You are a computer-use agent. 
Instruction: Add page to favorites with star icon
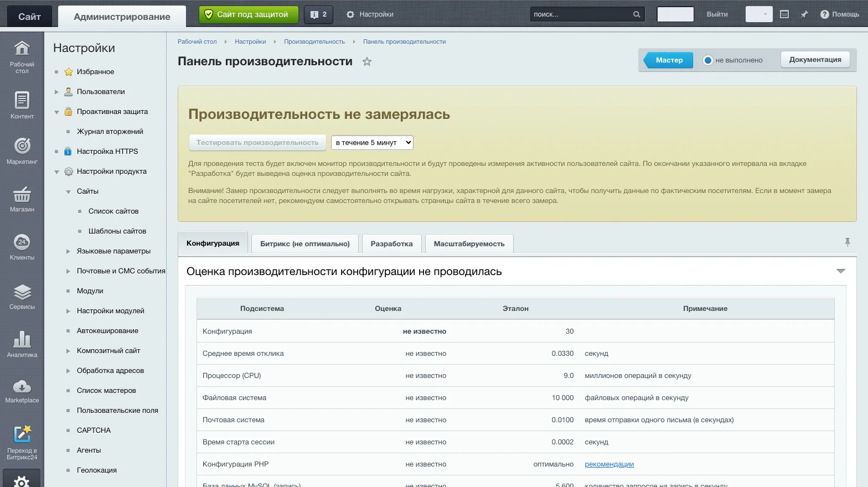point(367,61)
